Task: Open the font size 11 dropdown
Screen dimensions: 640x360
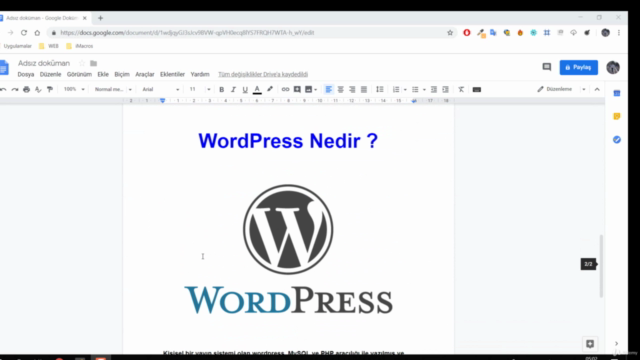Action: pos(200,89)
